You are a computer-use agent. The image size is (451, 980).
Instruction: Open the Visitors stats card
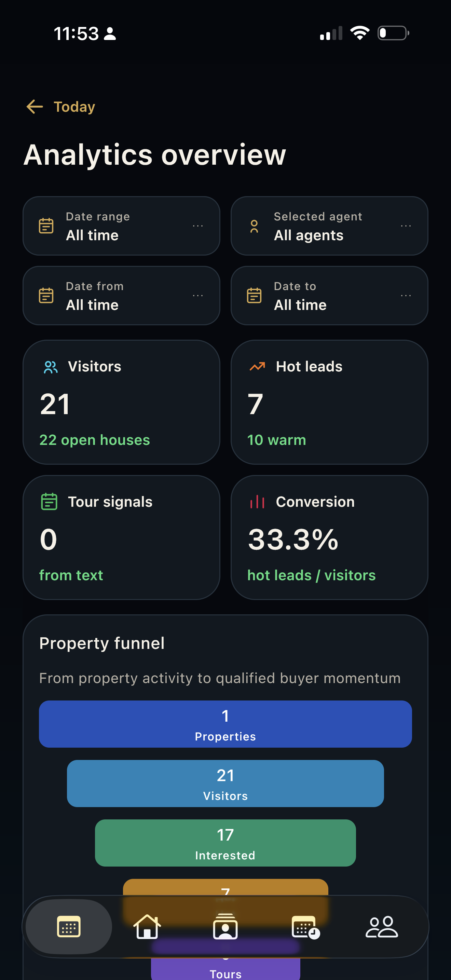coord(121,402)
